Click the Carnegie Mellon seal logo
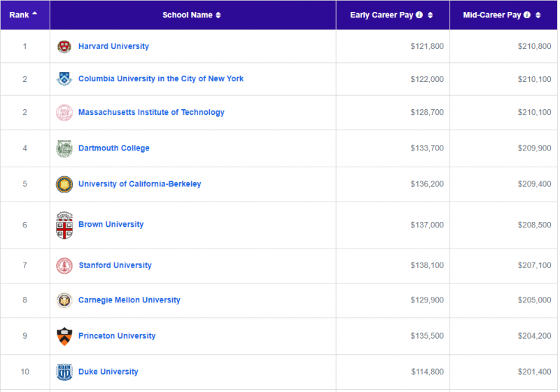The width and height of the screenshot is (560, 392). point(64,300)
